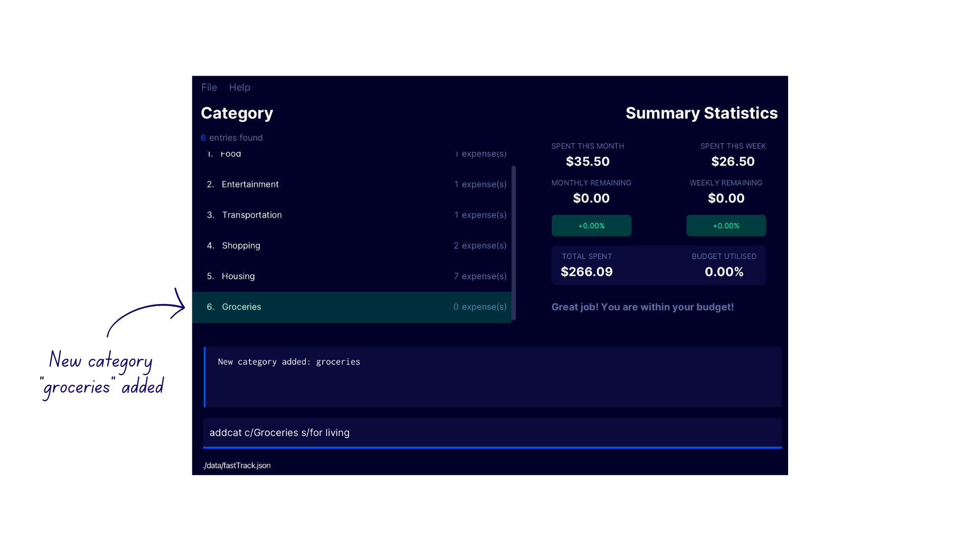Click the ./data/fastTrack.json status path

(237, 465)
